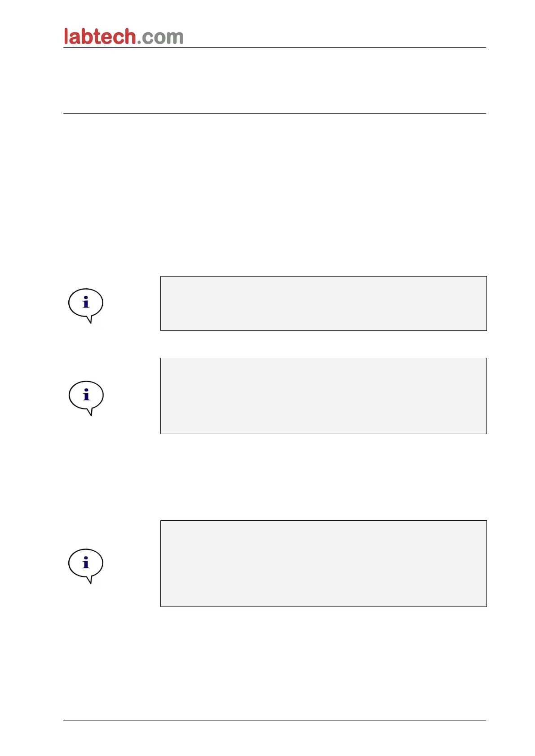Click the labtech.com logo in header

tap(124, 36)
